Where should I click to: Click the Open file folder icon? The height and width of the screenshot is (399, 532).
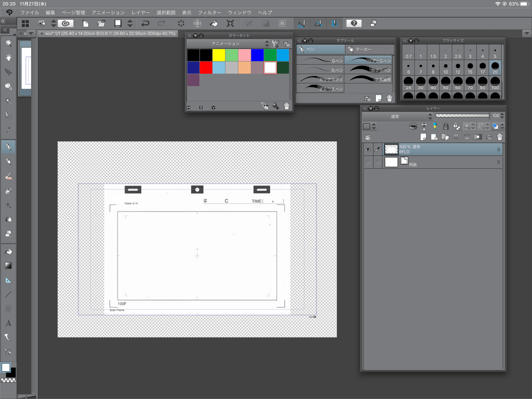101,23
